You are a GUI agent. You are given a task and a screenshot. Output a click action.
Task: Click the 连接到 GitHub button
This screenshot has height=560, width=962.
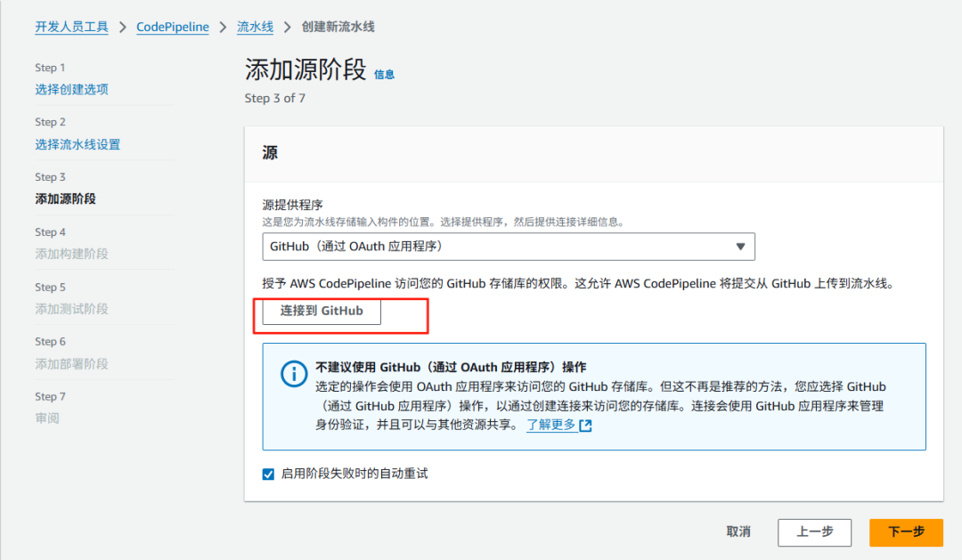tap(322, 311)
